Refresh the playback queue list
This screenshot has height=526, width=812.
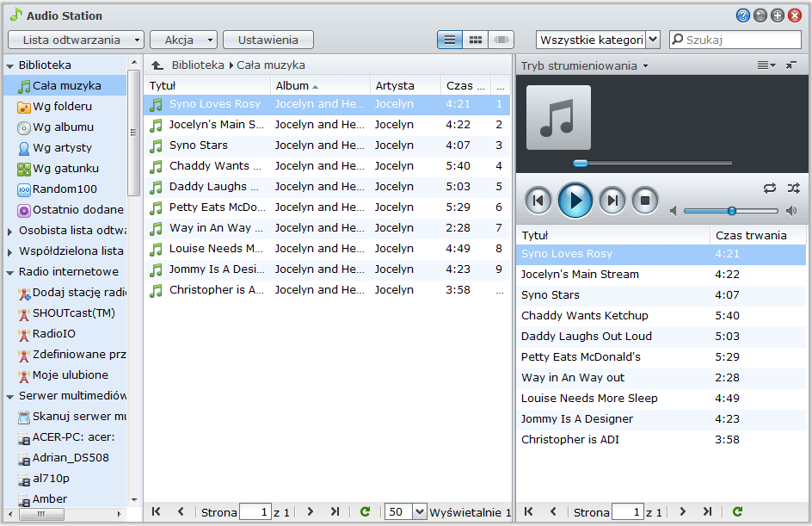737,511
